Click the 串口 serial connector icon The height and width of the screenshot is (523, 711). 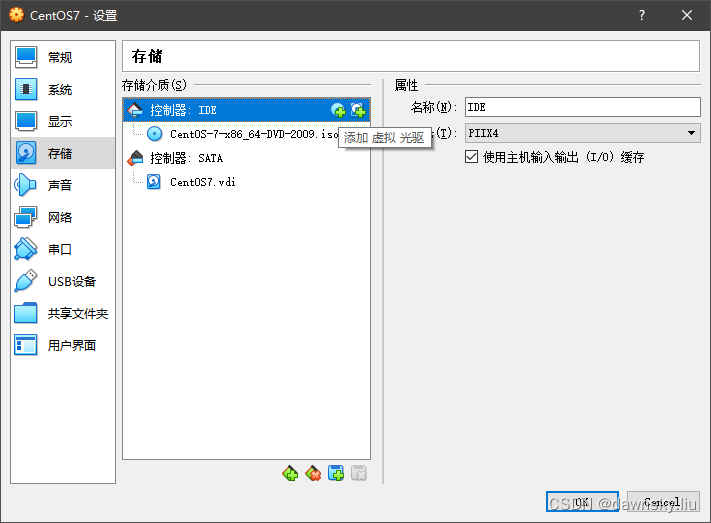tap(26, 249)
